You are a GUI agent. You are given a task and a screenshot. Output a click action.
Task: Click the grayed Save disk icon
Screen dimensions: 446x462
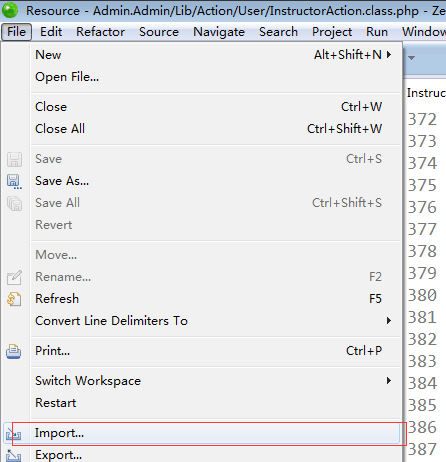click(14, 159)
